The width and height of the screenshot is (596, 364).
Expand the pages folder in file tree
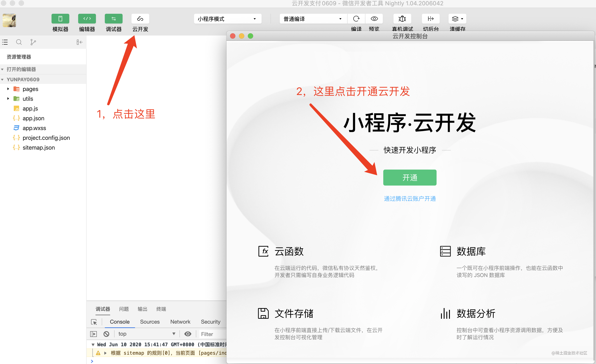pos(8,89)
